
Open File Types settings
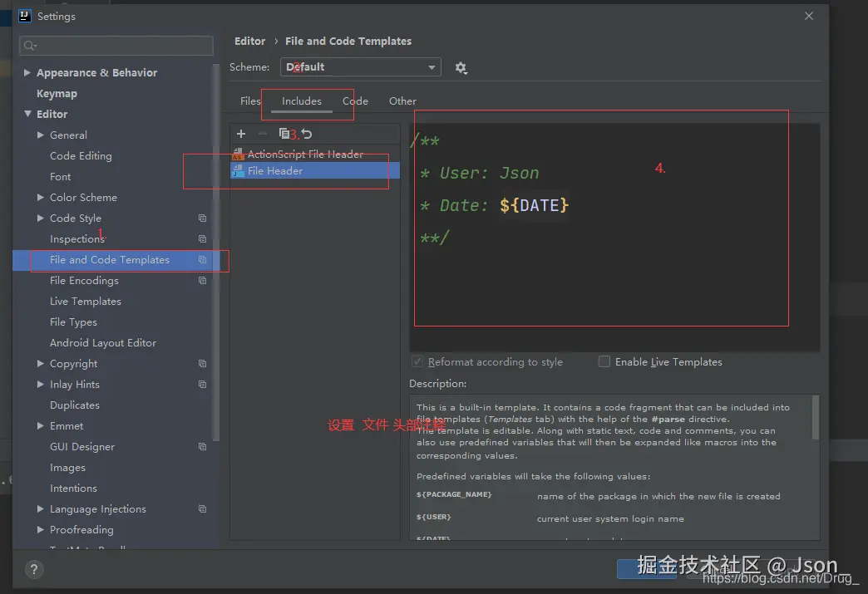[x=73, y=322]
